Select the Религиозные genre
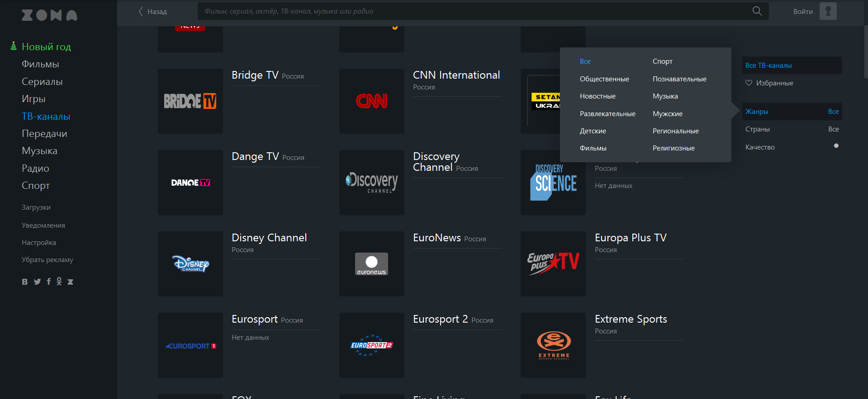Screen dimensions: 868x399 pyautogui.click(x=674, y=148)
